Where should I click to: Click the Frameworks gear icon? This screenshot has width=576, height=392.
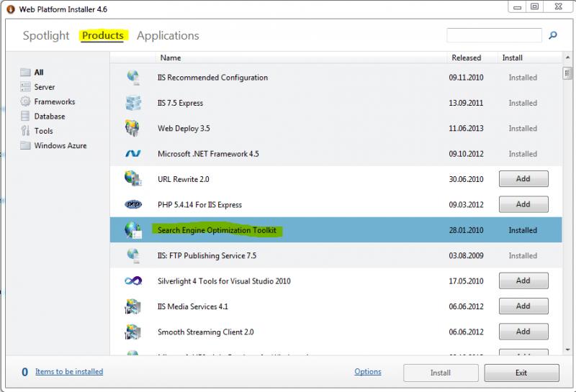coord(25,101)
